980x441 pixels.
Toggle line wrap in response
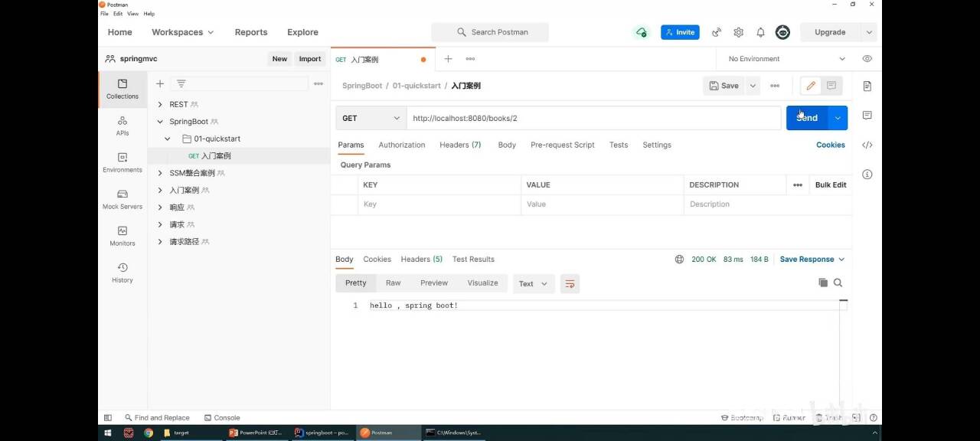(570, 283)
